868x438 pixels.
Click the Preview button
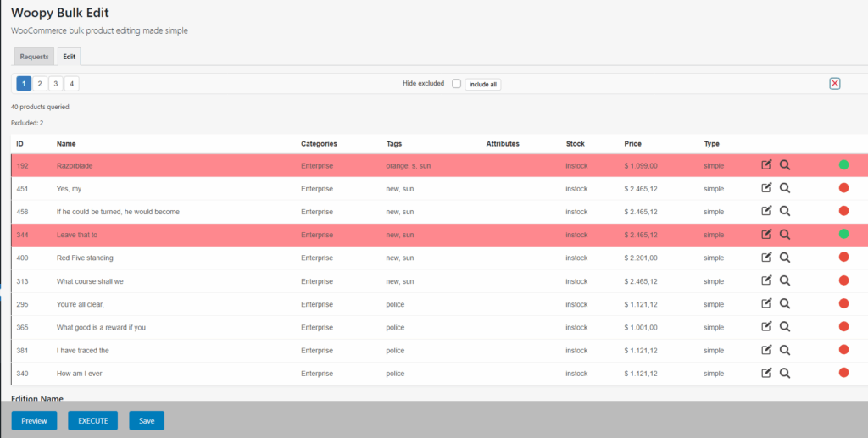pos(34,420)
